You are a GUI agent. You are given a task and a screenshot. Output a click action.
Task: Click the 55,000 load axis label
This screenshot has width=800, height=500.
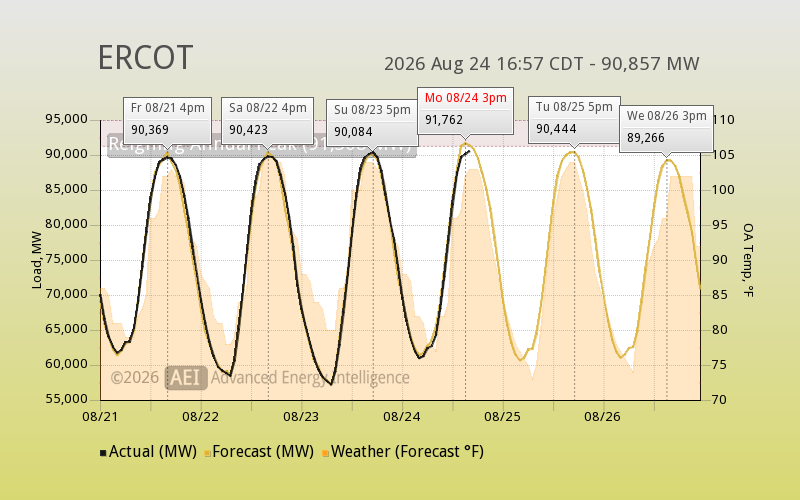pyautogui.click(x=66, y=399)
